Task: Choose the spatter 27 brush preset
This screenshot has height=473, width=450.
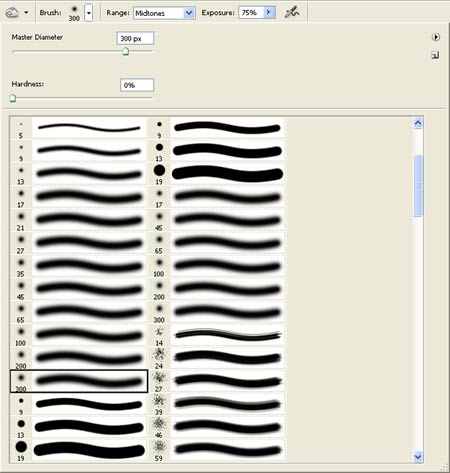Action: click(217, 381)
